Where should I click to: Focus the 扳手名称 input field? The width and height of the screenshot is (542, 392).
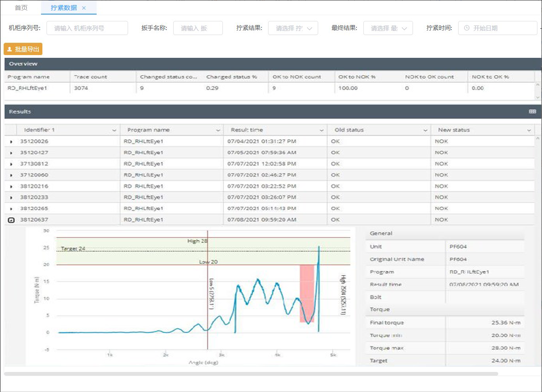pos(198,28)
